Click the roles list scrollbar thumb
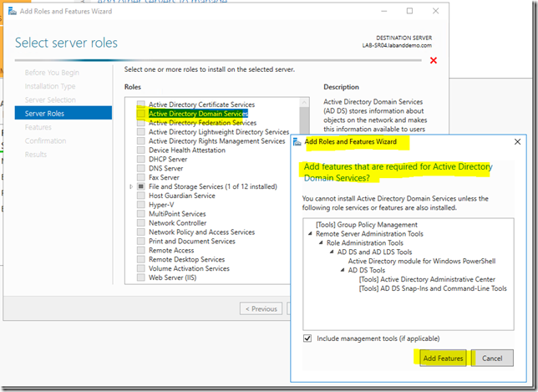This screenshot has height=392, width=538. pyautogui.click(x=304, y=121)
